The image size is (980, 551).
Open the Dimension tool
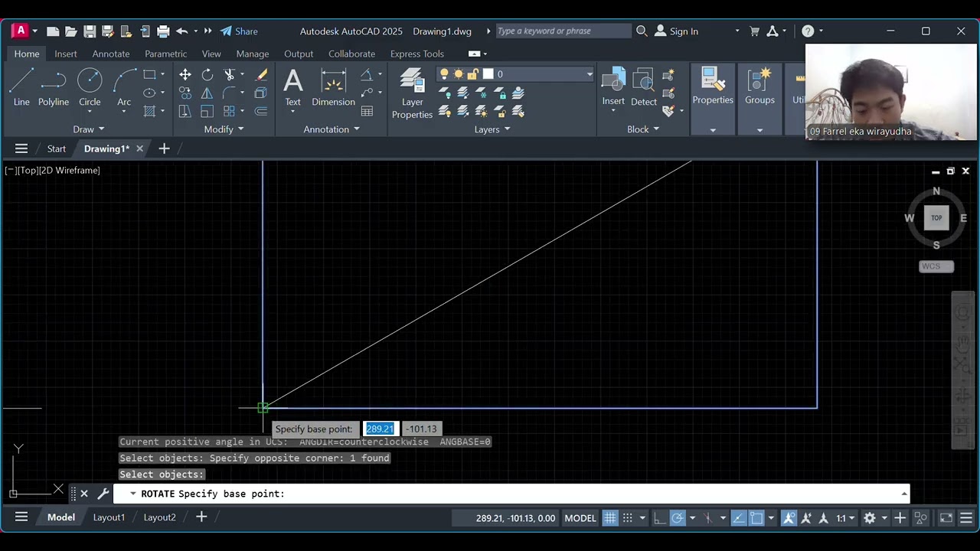[x=333, y=87]
